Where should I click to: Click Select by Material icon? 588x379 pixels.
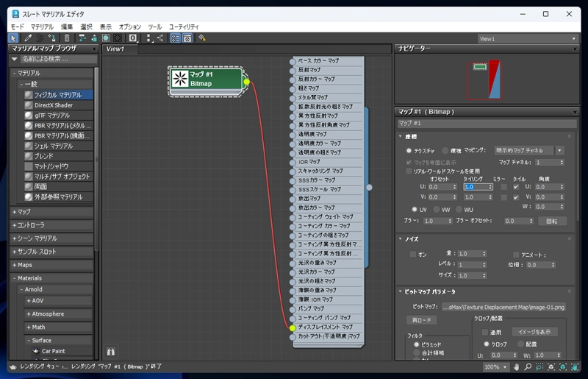point(201,38)
